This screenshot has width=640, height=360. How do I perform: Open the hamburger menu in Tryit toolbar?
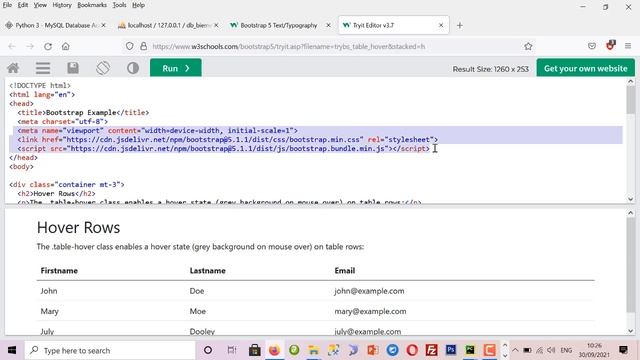point(42,68)
